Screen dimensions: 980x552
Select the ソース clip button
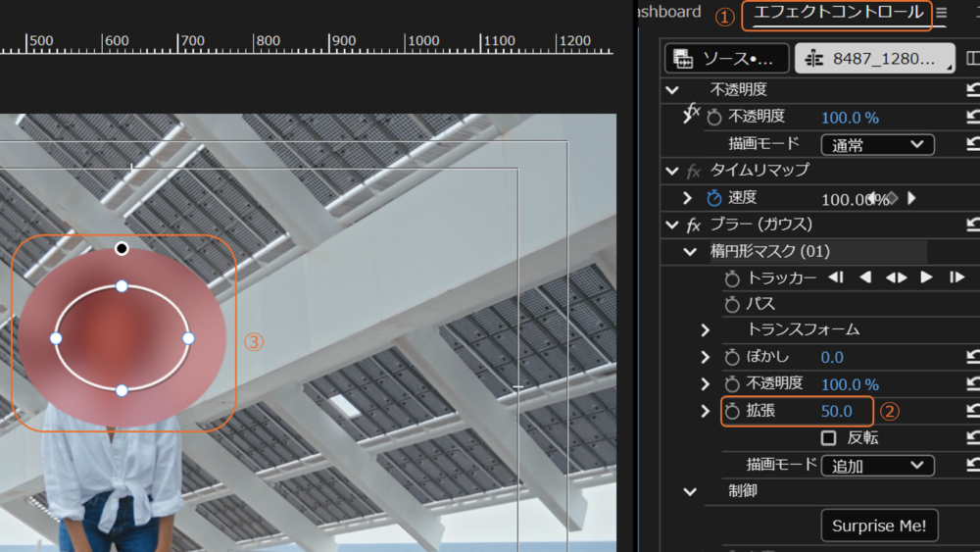coord(726,58)
